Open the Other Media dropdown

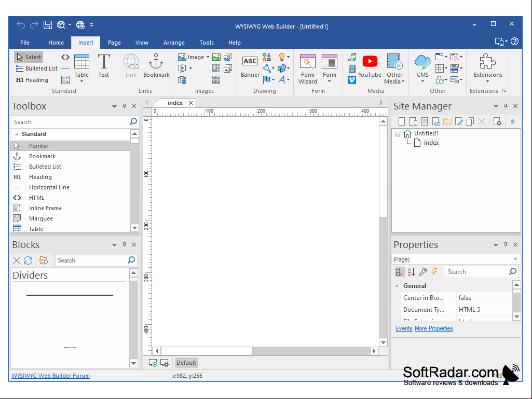(394, 69)
